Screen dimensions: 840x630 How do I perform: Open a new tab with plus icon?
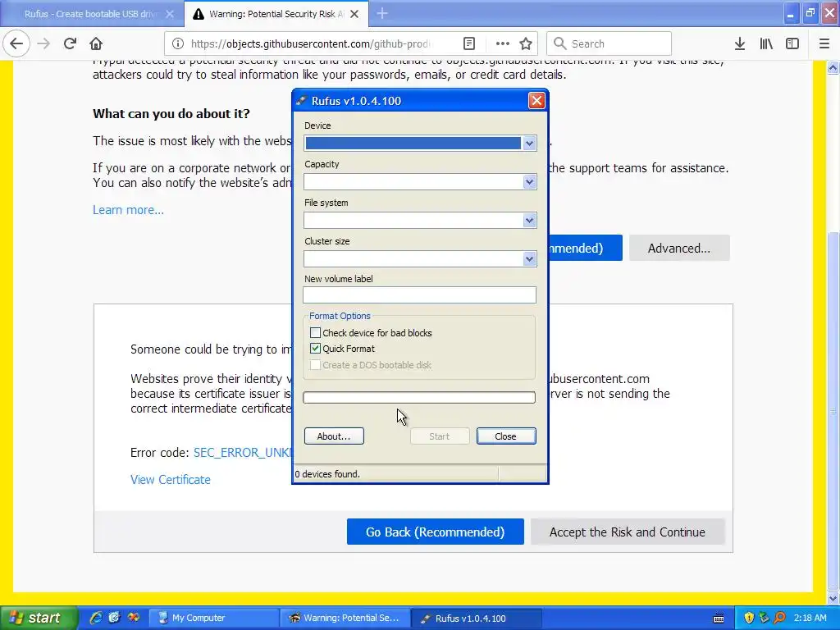coord(382,13)
